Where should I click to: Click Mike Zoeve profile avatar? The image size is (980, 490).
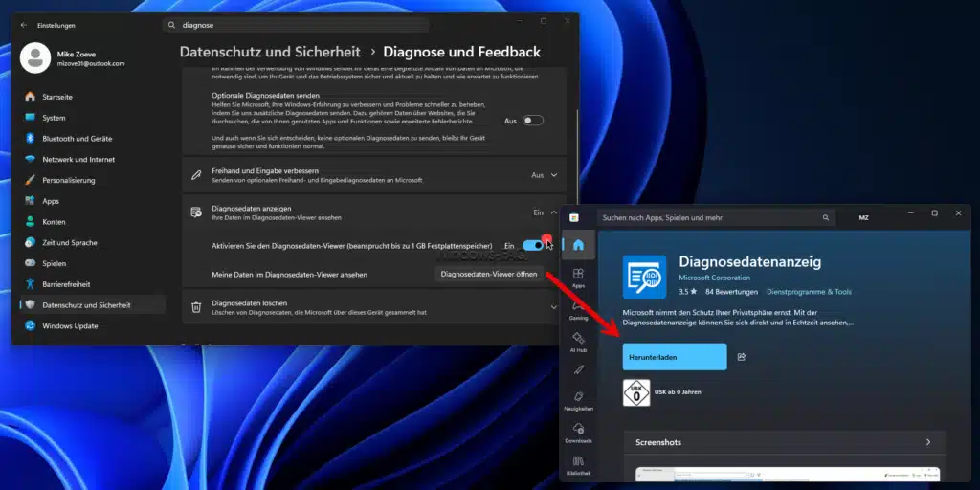pos(35,57)
